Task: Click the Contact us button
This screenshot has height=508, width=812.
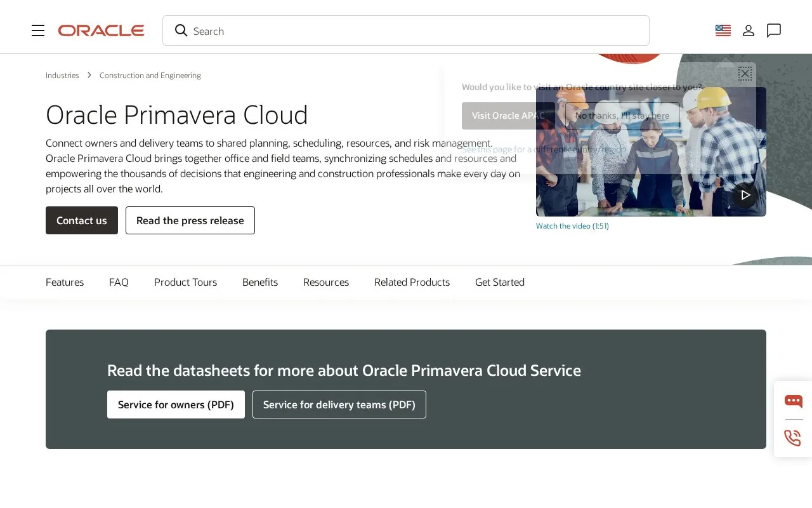Action: click(x=82, y=220)
